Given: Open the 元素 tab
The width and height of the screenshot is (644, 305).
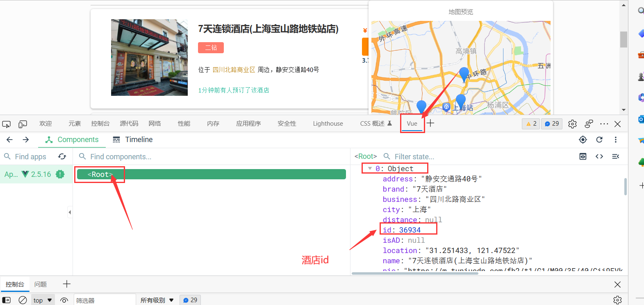Looking at the screenshot, I should pyautogui.click(x=75, y=124).
